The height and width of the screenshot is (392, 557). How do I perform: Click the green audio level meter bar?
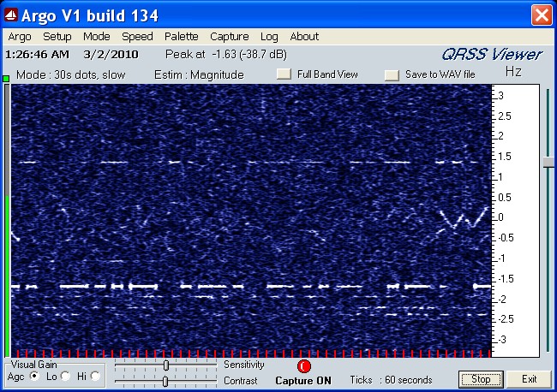coord(7,276)
